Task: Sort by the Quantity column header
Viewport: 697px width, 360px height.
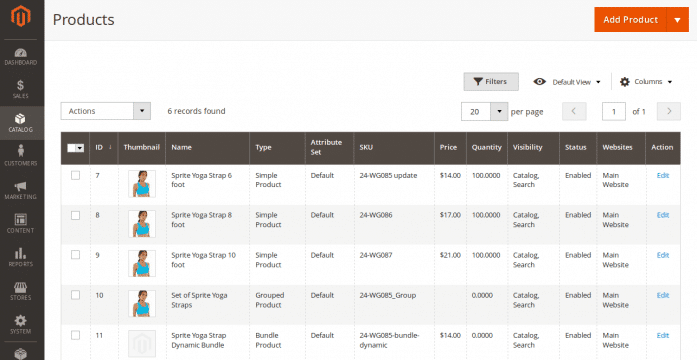Action: click(x=487, y=148)
